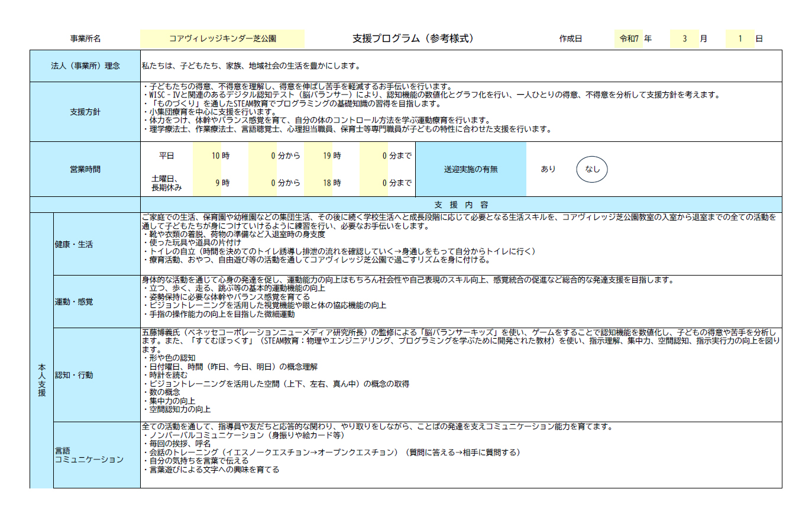
Task: Click the 作成日 year cell showing 令和7
Action: 627,37
